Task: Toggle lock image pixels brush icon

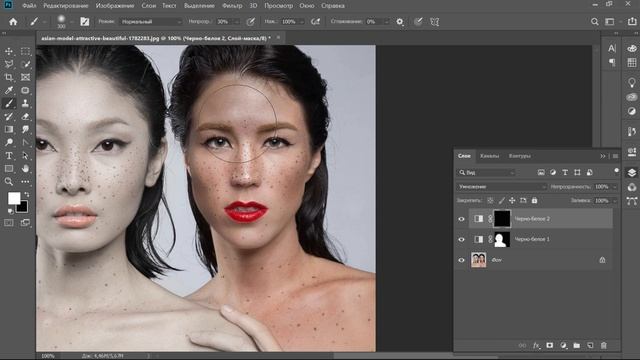Action: click(501, 200)
